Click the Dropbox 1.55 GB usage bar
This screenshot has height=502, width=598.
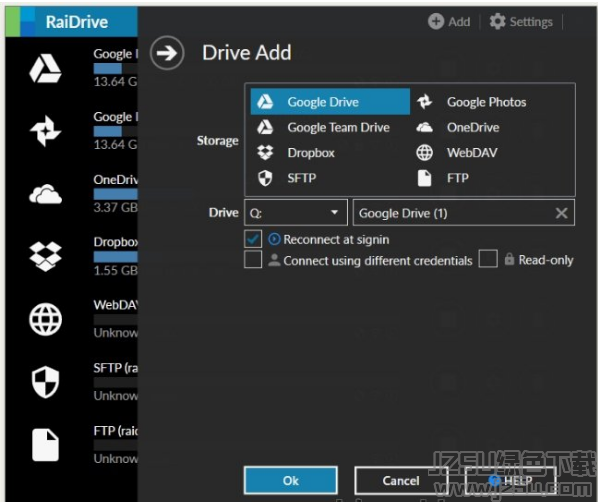coord(116,257)
